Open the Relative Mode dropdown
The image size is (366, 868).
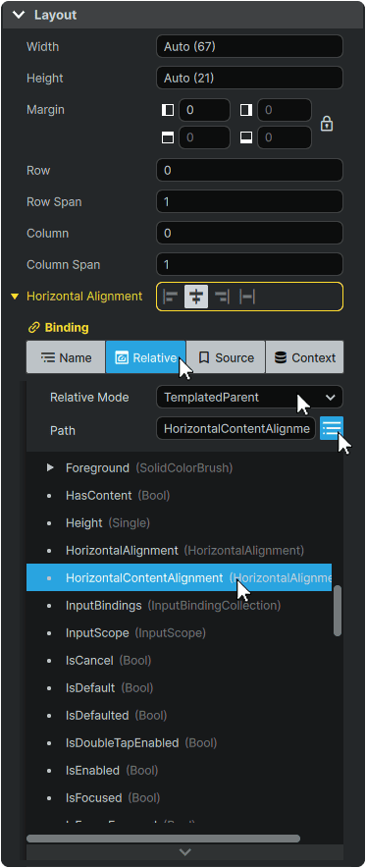coord(249,397)
